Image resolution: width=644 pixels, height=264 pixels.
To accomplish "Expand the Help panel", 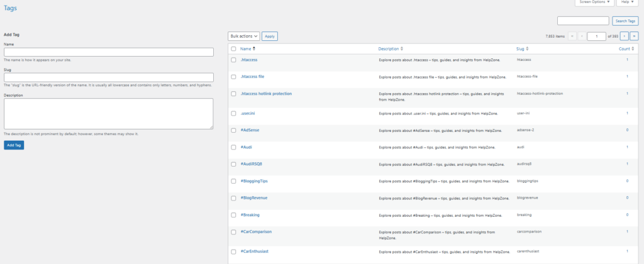I will click(627, 3).
